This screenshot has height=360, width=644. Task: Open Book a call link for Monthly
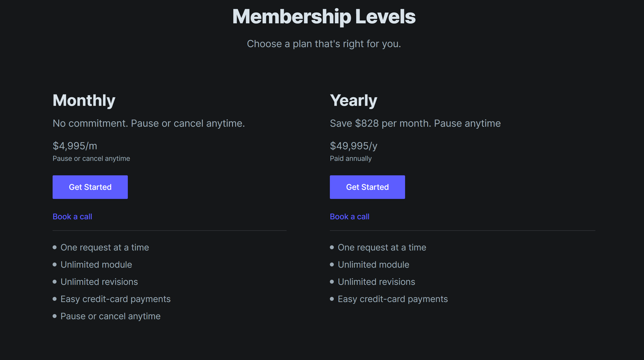[x=72, y=217]
